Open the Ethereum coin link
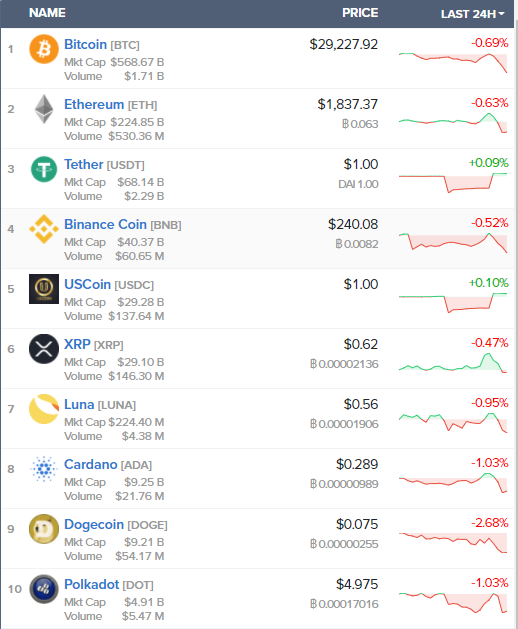 94,104
